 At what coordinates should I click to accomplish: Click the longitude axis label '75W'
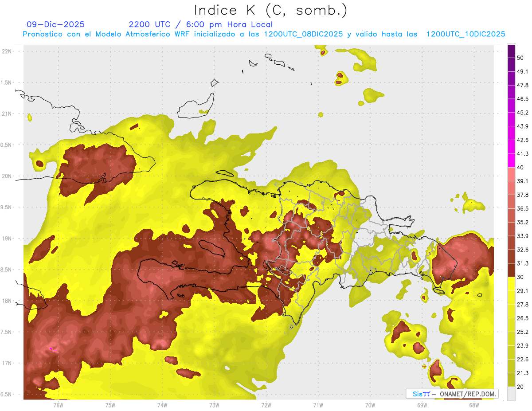(110, 405)
